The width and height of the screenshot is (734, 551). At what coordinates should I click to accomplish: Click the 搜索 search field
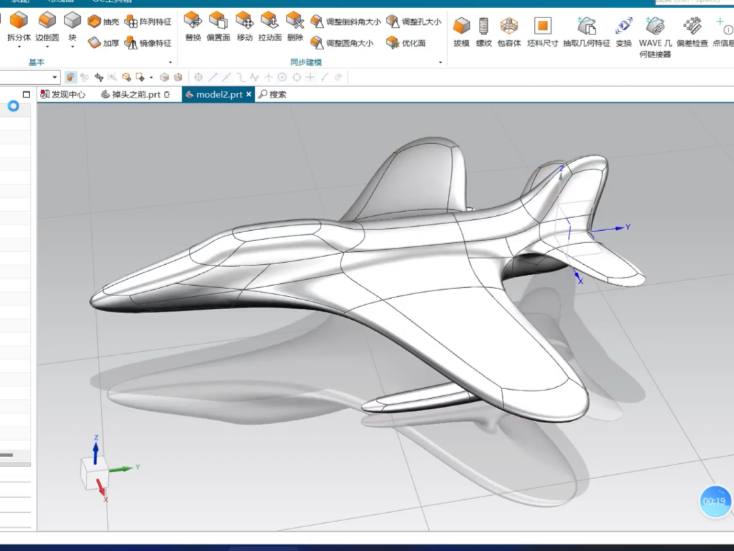(x=277, y=94)
